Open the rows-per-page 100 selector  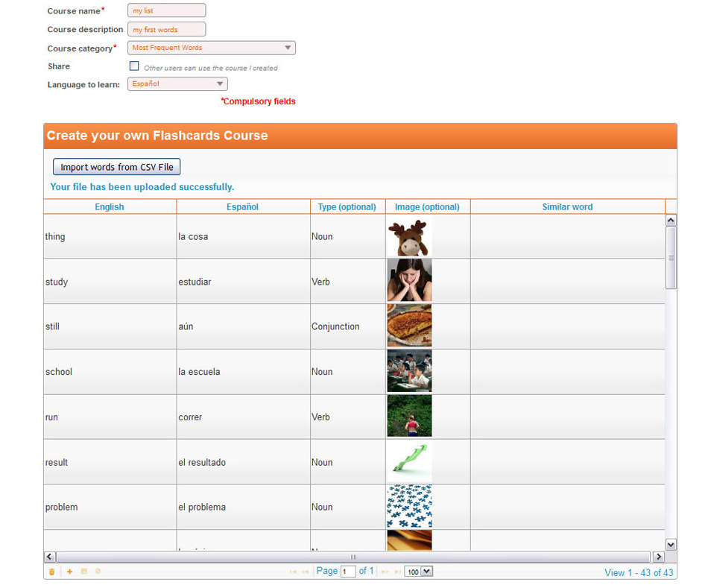pos(418,572)
